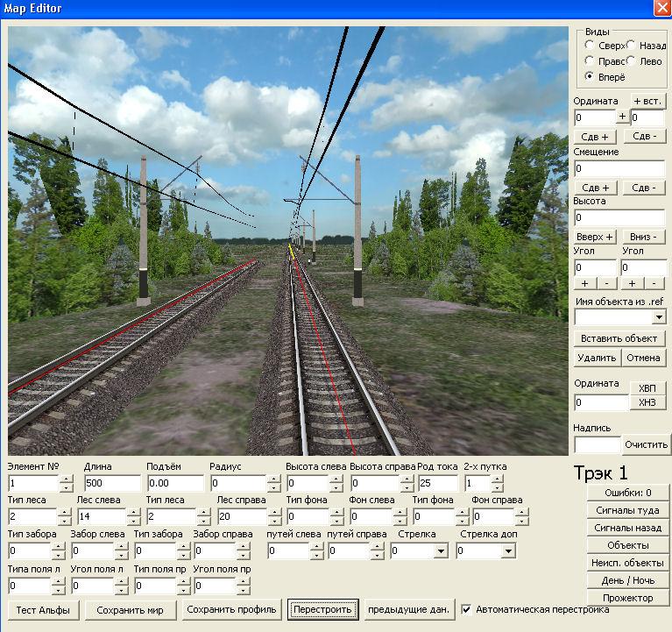Click the small plus button beside Ордината field
672x632 pixels.
pos(622,117)
